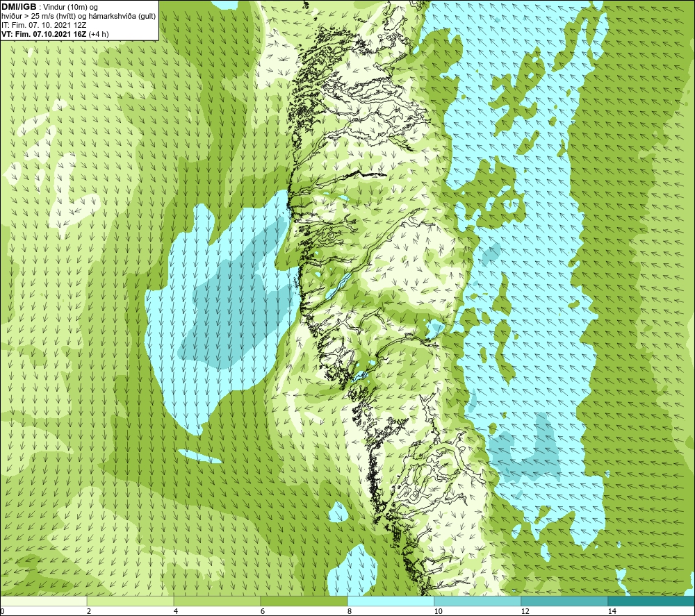Click the '0' label on the color scale
The image size is (695, 616).
pyautogui.click(x=2, y=611)
